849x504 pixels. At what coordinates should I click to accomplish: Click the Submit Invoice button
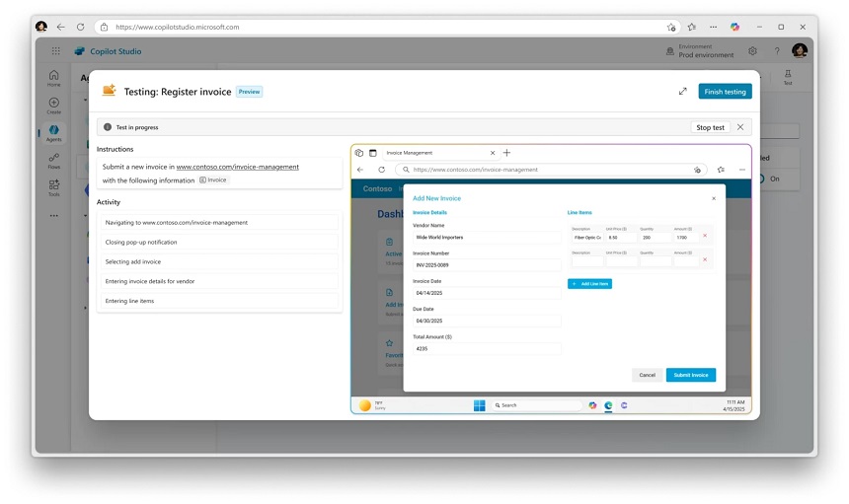[x=690, y=375]
